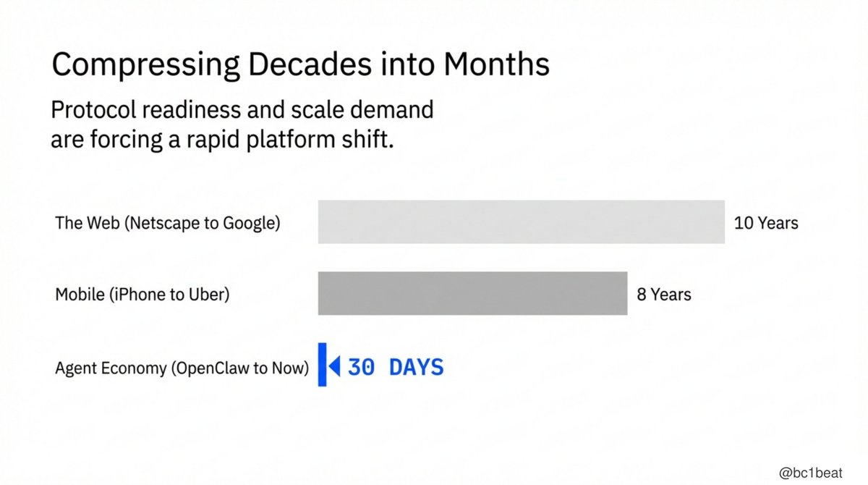Click "are forcing a rapid platform shift." line
The height and width of the screenshot is (485, 868).
[x=222, y=139]
